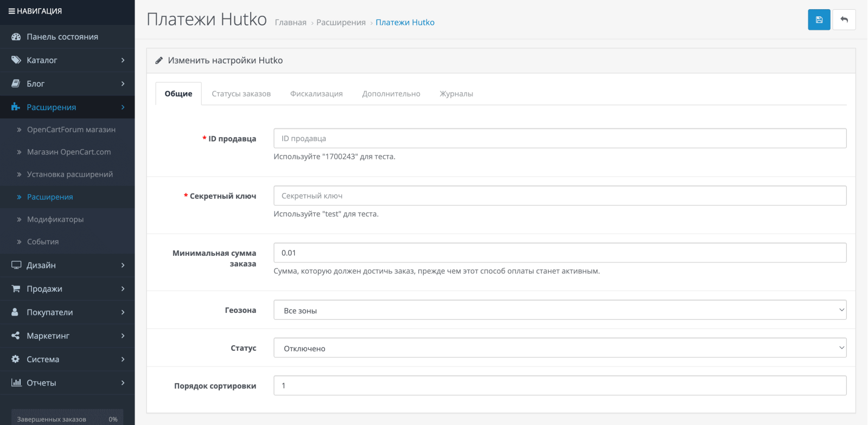Expand the Продажи menu chevron

point(123,289)
